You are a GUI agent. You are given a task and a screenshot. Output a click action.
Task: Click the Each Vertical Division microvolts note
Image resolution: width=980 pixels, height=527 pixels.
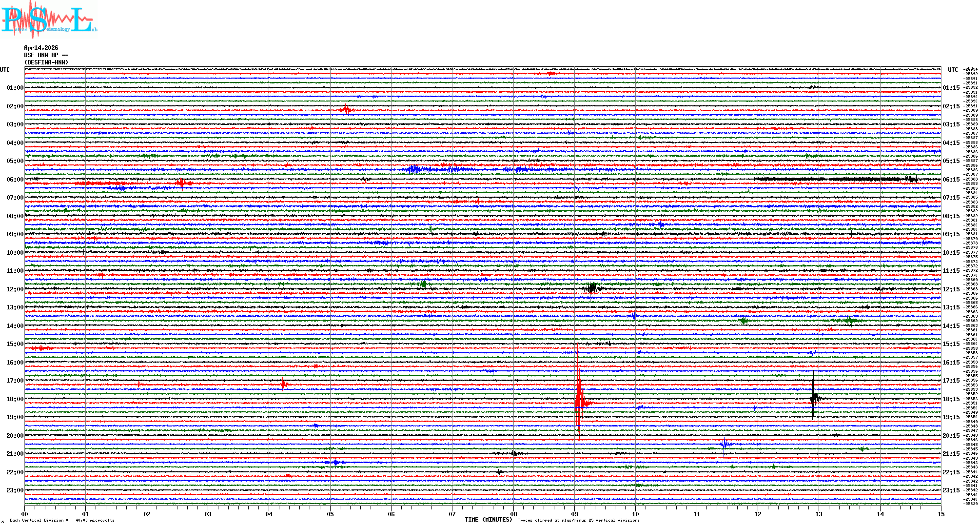coord(62,520)
